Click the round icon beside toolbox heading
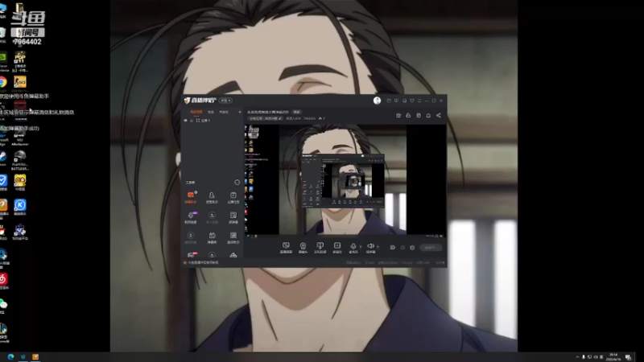The image size is (644, 362). tap(237, 183)
